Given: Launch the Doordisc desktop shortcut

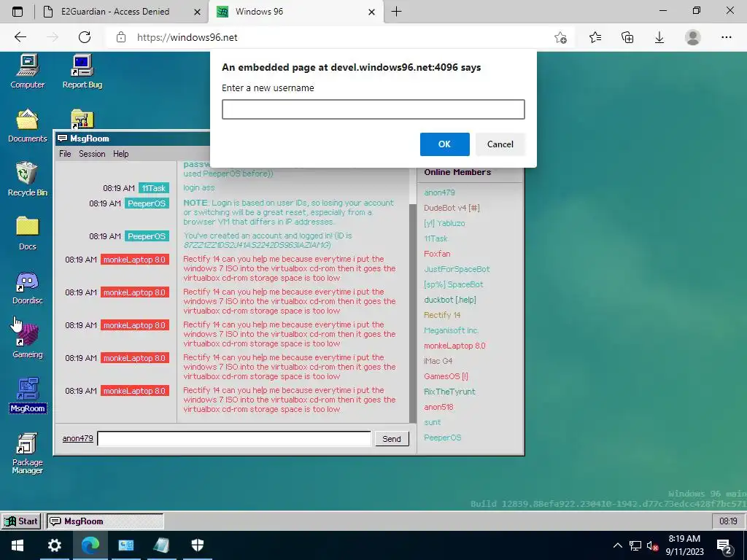Looking at the screenshot, I should (27, 287).
